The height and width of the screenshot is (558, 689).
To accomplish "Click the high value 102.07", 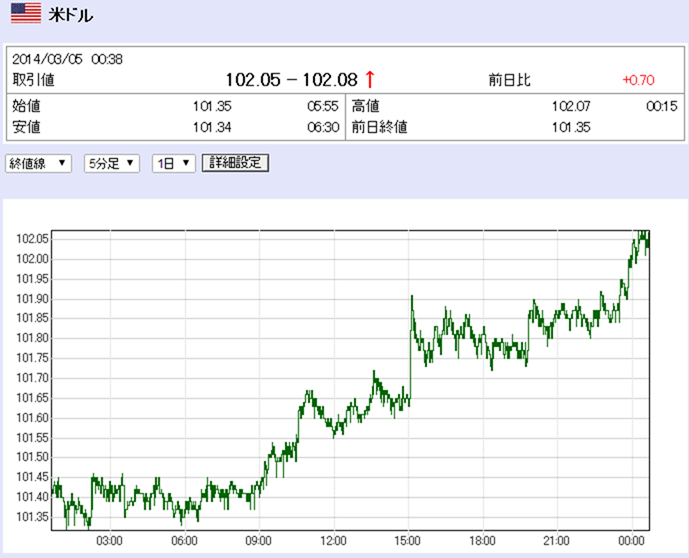I will point(571,106).
